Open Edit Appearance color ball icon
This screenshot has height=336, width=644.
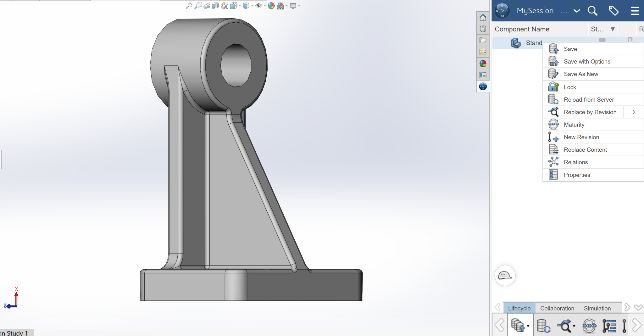click(271, 6)
